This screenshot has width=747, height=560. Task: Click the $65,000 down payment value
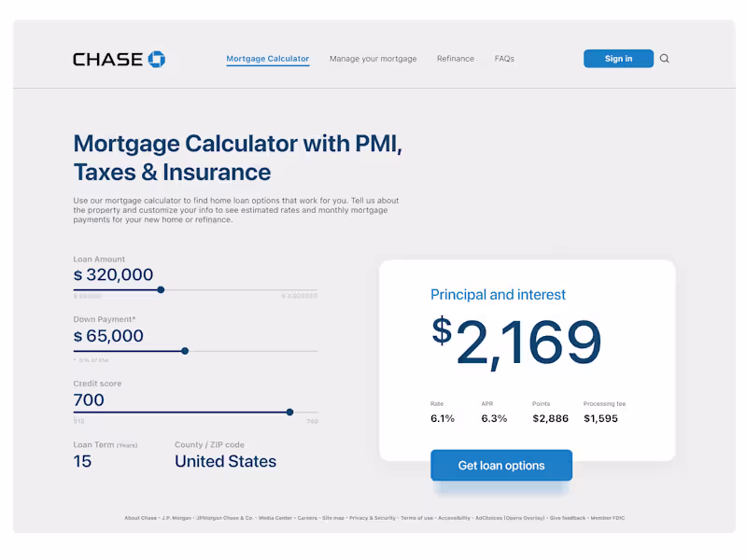coord(108,336)
